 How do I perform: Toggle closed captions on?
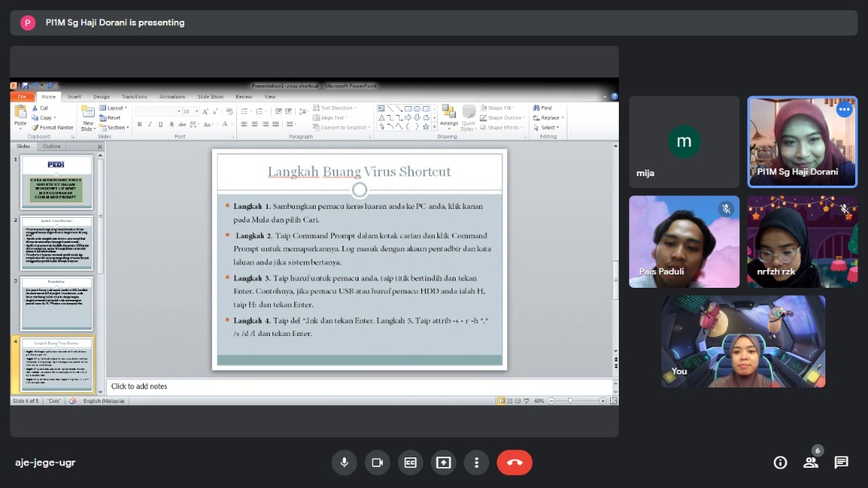click(410, 462)
